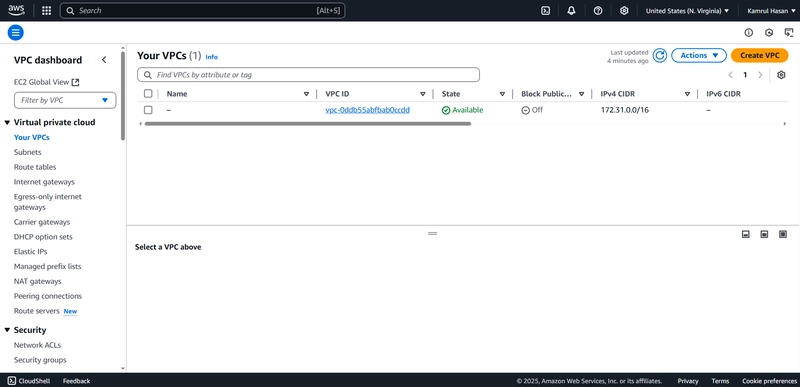Launch CloudShell from top bar icon

point(545,11)
